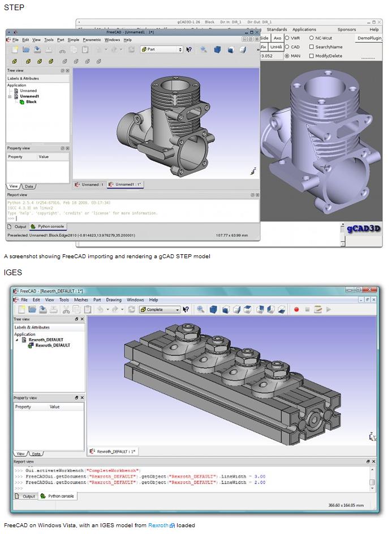Click fourth yellow Part primitive icon
Screen dimensions: 392x534
point(51,61)
